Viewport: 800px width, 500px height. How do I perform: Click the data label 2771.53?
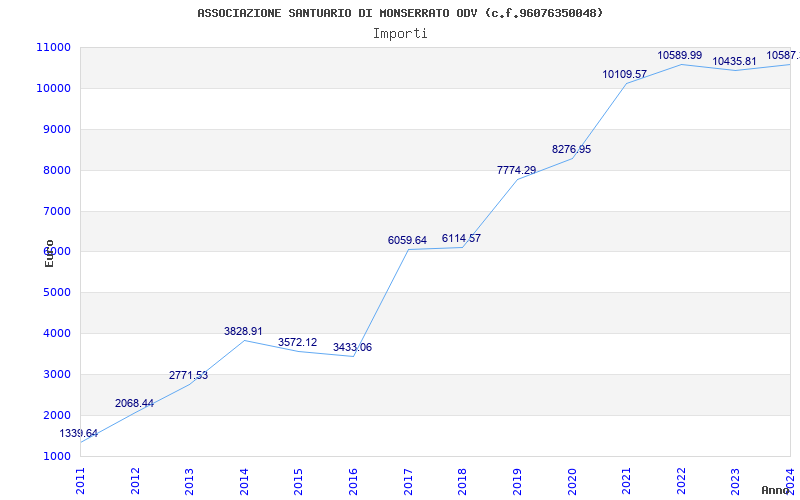[189, 376]
